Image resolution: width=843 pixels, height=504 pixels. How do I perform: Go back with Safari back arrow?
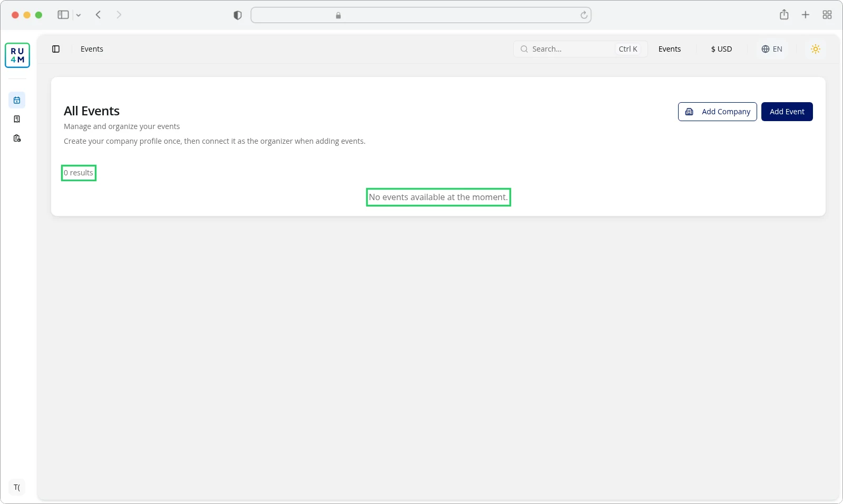coord(99,15)
